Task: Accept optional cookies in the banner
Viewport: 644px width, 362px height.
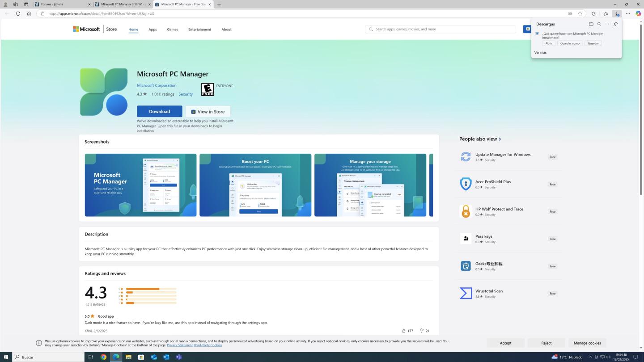Action: (505, 343)
